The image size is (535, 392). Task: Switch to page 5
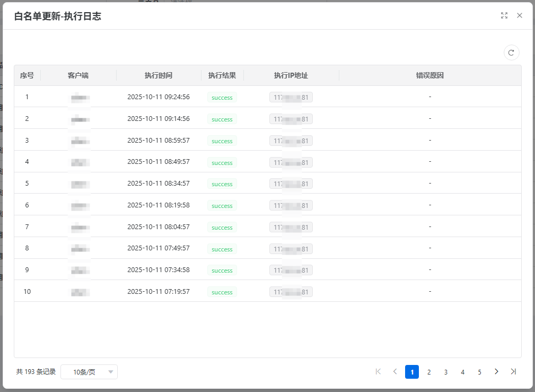pos(479,372)
